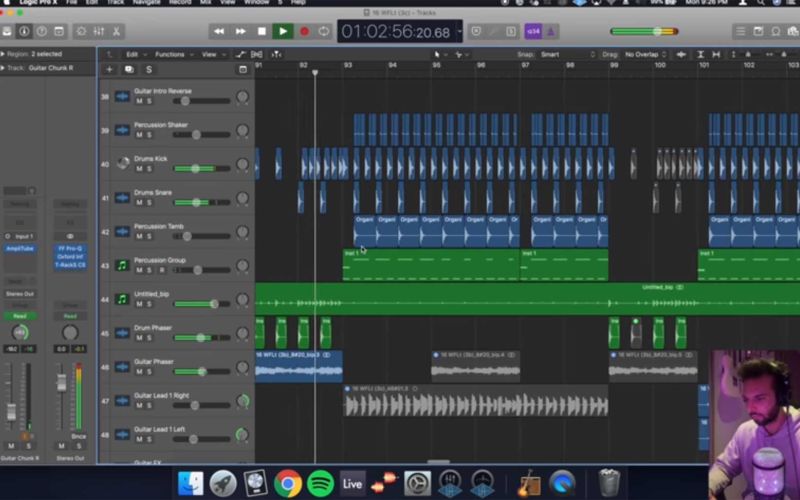This screenshot has width=800, height=500.
Task: Open the Edit menu in tracks area
Action: (133, 54)
